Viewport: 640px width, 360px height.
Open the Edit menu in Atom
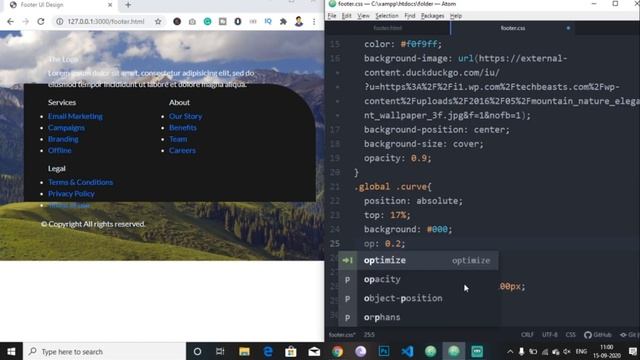click(x=347, y=16)
